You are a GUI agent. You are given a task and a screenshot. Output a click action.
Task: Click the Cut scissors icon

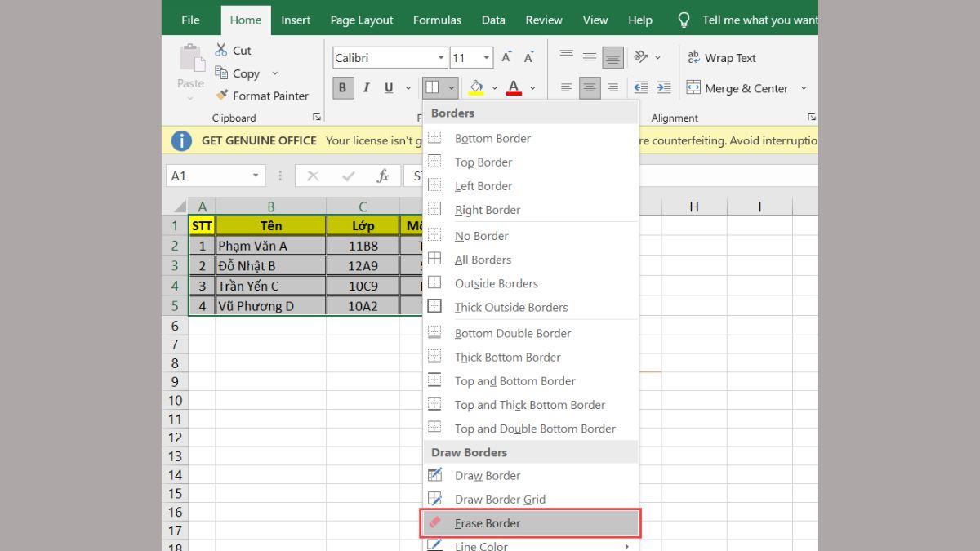[x=221, y=50]
